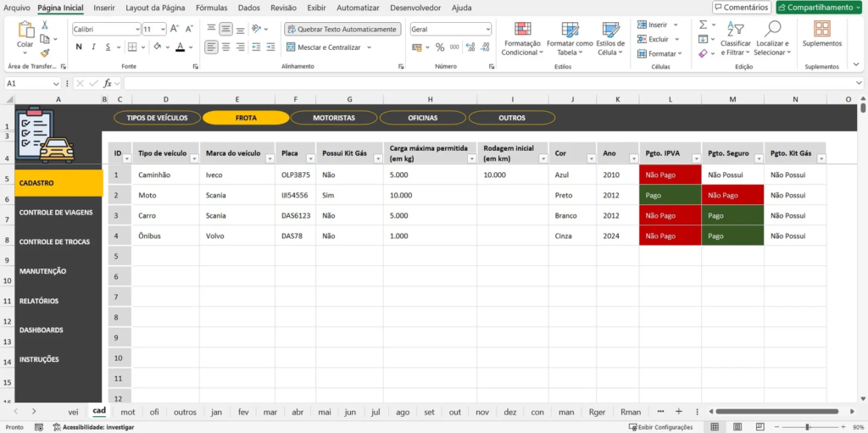
Task: Click the zoom slider in the status bar
Action: click(807, 427)
